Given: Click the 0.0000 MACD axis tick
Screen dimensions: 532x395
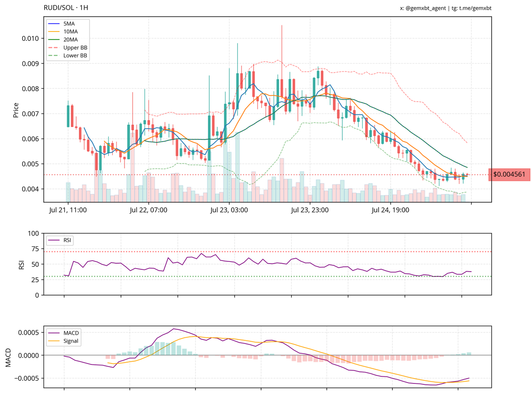Looking at the screenshot, I should click(x=28, y=355).
